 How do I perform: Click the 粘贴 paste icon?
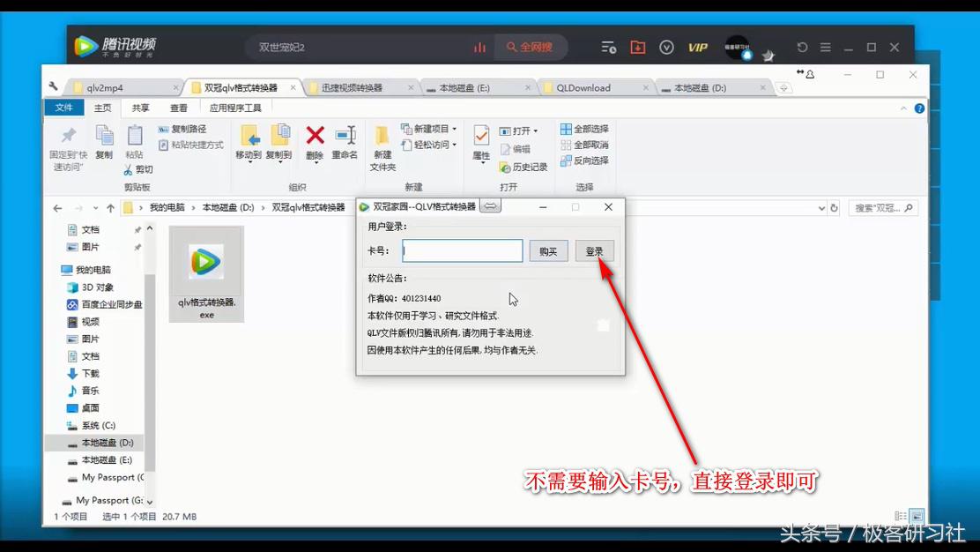coord(134,135)
